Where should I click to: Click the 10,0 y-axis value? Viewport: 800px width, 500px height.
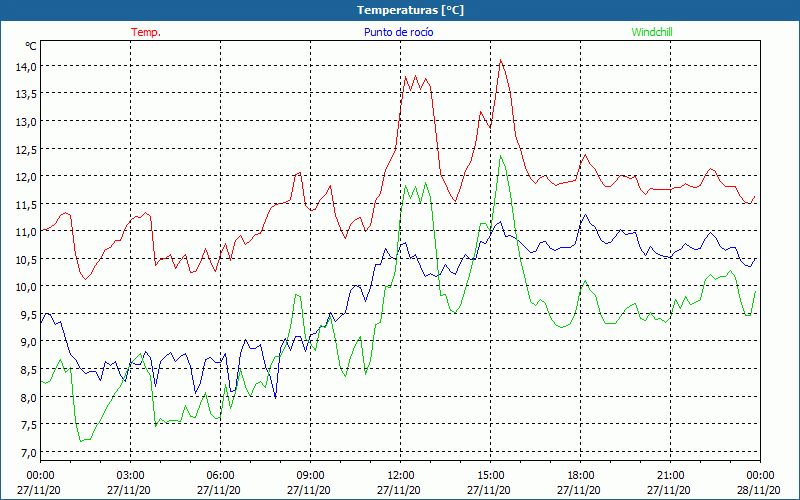tap(26, 287)
